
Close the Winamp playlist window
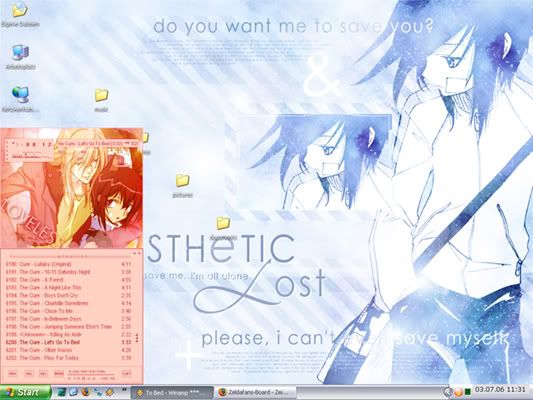pos(139,254)
